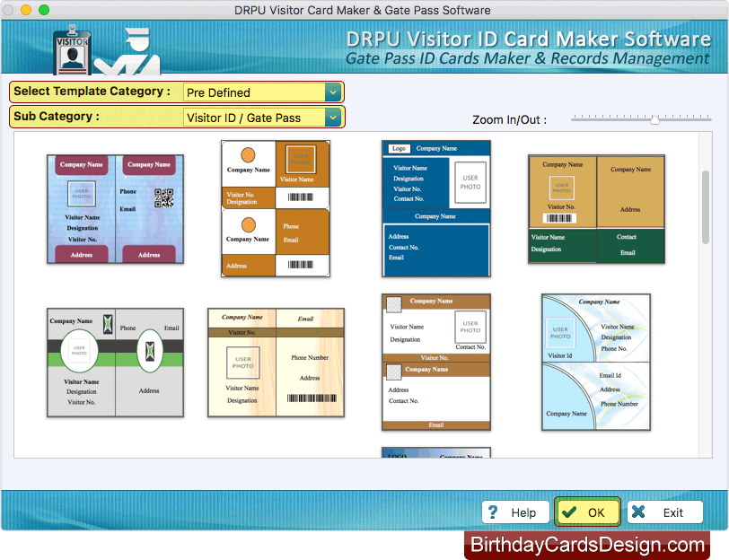The height and width of the screenshot is (560, 729).
Task: Select the orange barcode vertical card template
Action: (x=276, y=209)
